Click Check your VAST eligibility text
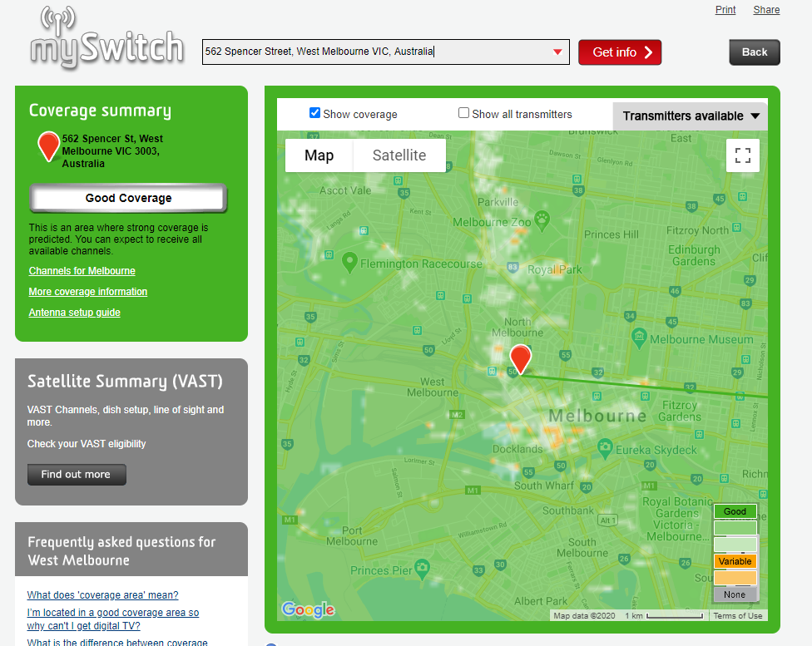Viewport: 812px width, 646px height. pos(87,444)
